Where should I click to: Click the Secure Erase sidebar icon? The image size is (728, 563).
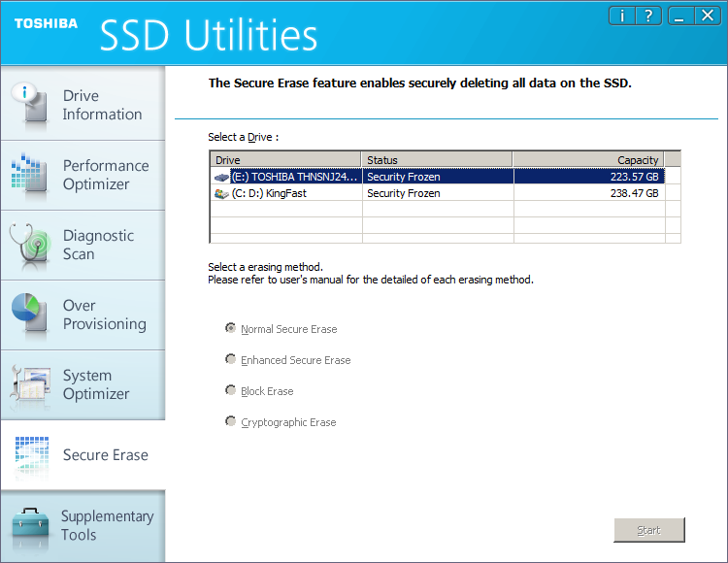click(29, 454)
